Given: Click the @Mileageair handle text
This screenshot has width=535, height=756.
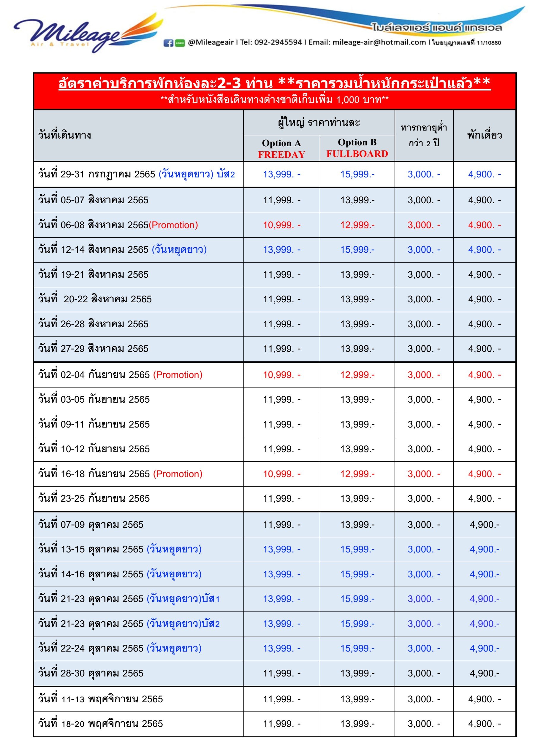Looking at the screenshot, I should tap(211, 42).
